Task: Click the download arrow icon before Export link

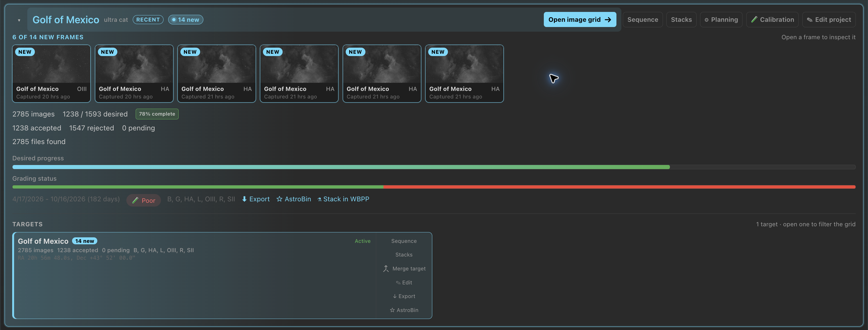Action: tap(244, 199)
